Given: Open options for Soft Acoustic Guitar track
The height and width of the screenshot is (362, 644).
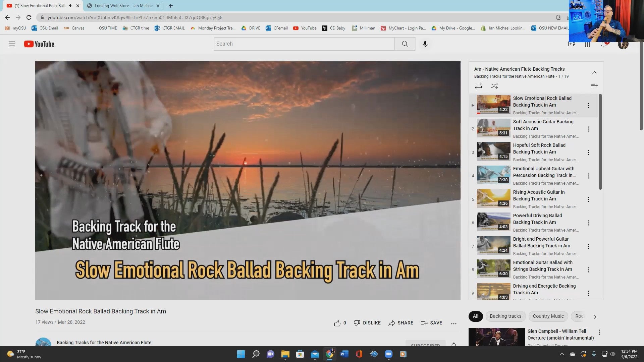Looking at the screenshot, I should (588, 129).
